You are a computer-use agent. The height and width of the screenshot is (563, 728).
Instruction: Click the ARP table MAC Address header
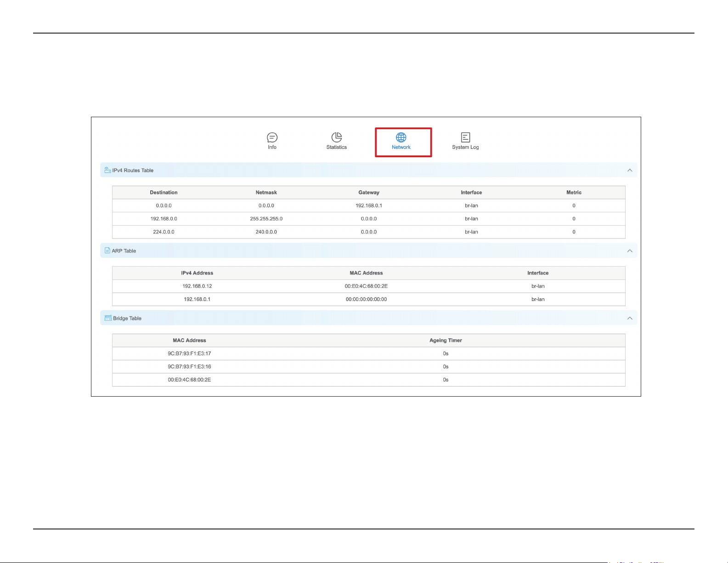click(x=366, y=273)
